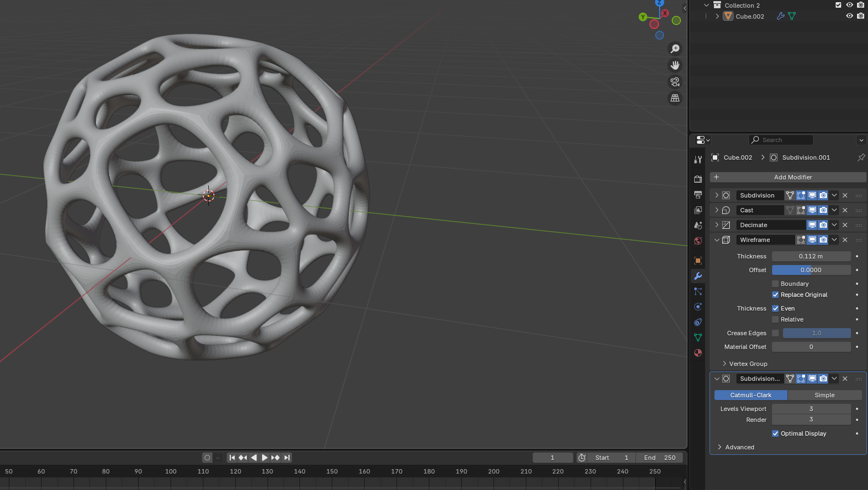Click the Z axis on the navigation gizmo

[x=660, y=3]
